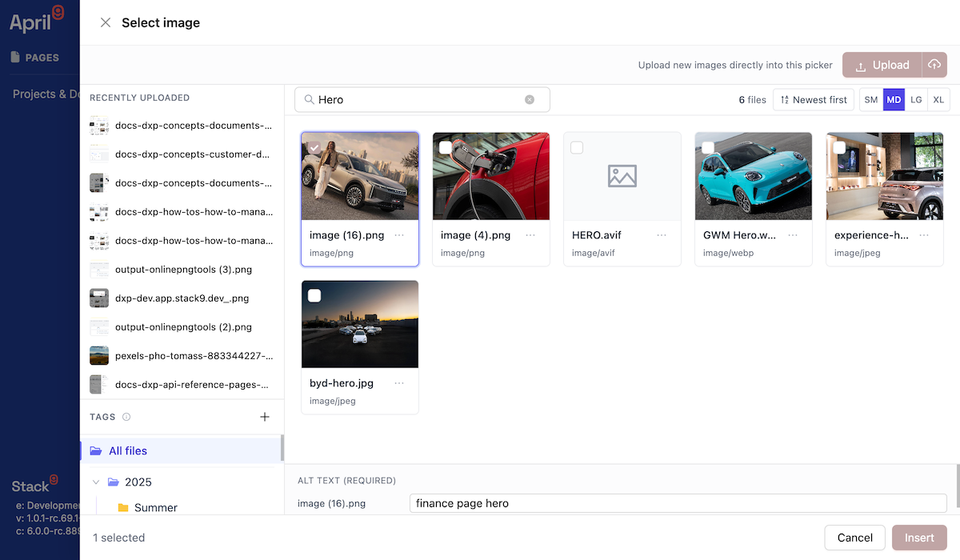
Task: Click the 6 files count label
Action: click(x=752, y=100)
